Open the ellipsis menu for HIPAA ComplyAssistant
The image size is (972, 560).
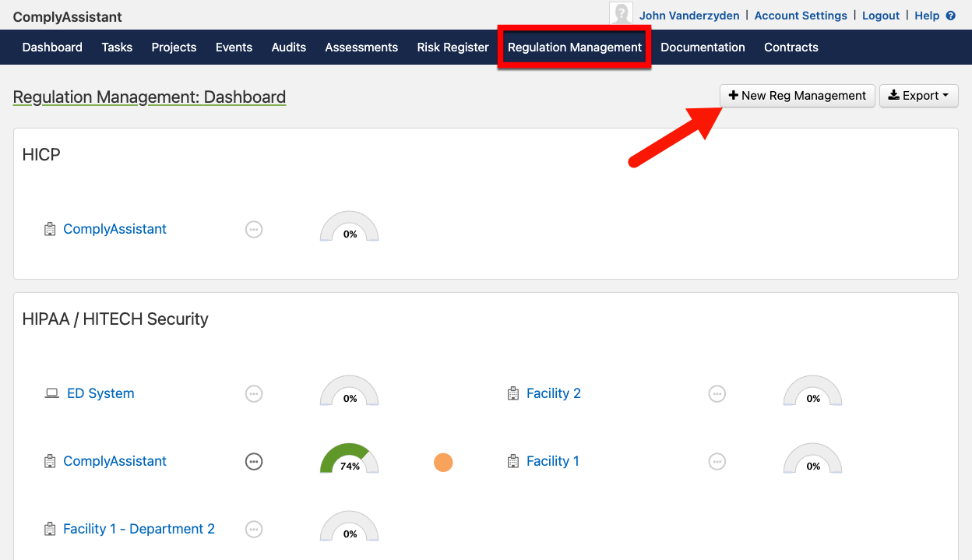(254, 461)
